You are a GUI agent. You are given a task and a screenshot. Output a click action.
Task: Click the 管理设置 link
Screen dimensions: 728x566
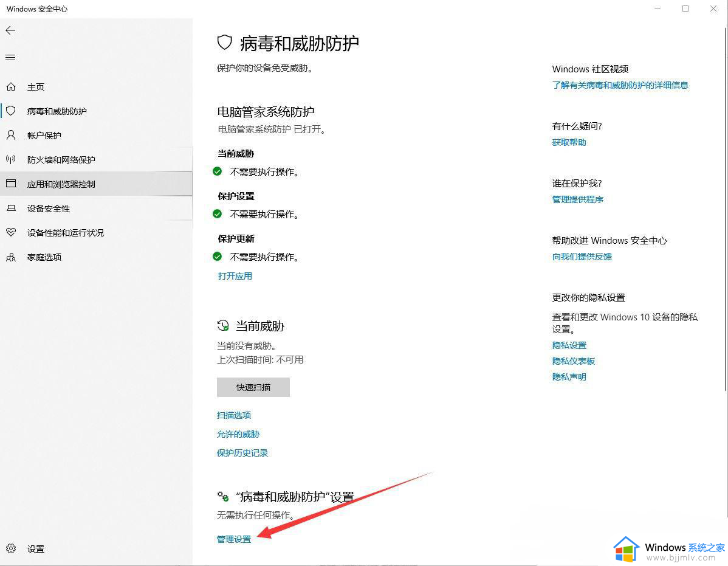pyautogui.click(x=234, y=539)
